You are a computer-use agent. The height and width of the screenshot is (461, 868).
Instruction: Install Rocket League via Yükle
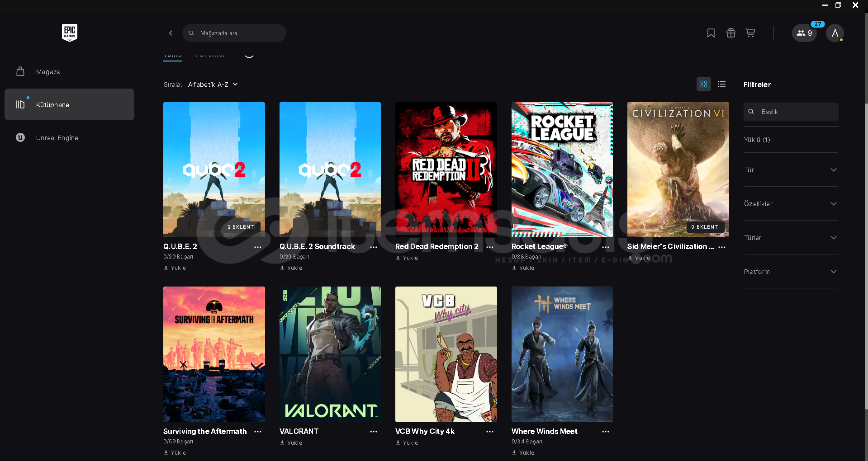(x=523, y=268)
